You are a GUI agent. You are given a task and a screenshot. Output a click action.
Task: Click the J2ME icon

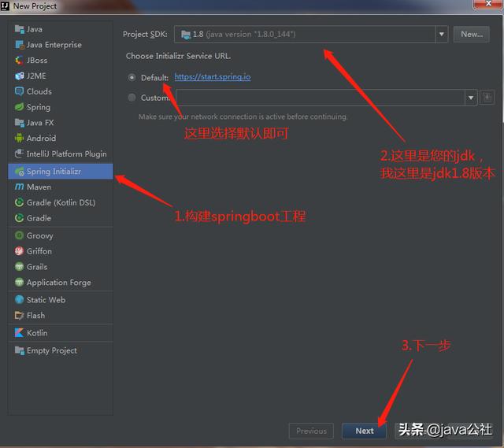point(19,76)
